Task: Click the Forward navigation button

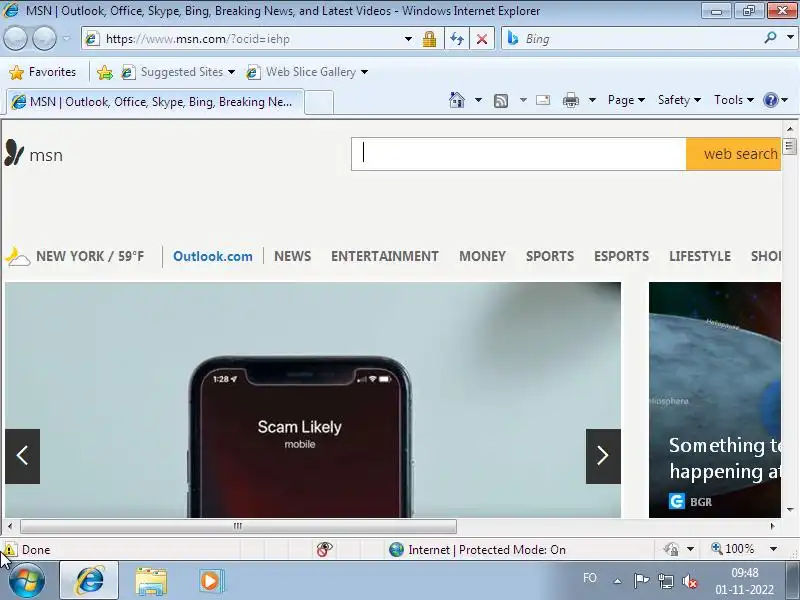Action: point(45,39)
